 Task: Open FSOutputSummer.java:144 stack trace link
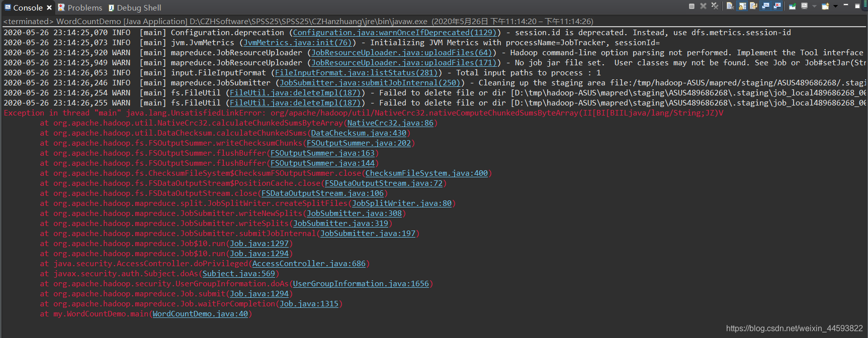click(x=322, y=163)
